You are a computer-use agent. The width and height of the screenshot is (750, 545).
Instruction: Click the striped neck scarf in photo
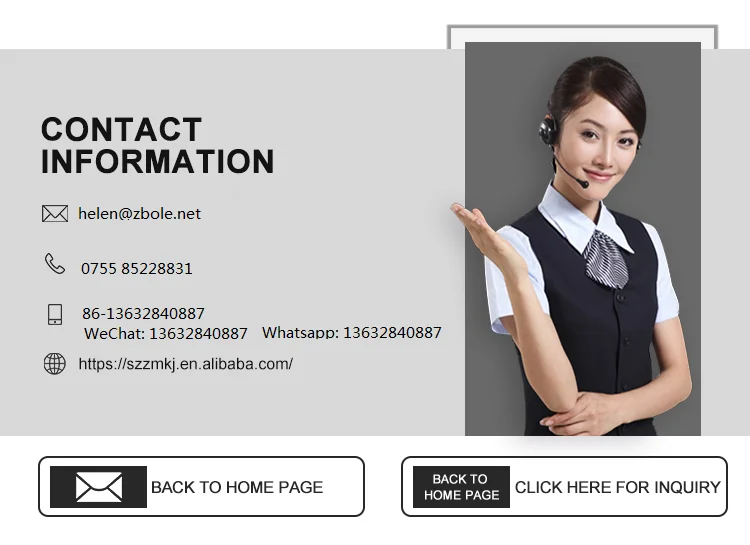tap(606, 260)
